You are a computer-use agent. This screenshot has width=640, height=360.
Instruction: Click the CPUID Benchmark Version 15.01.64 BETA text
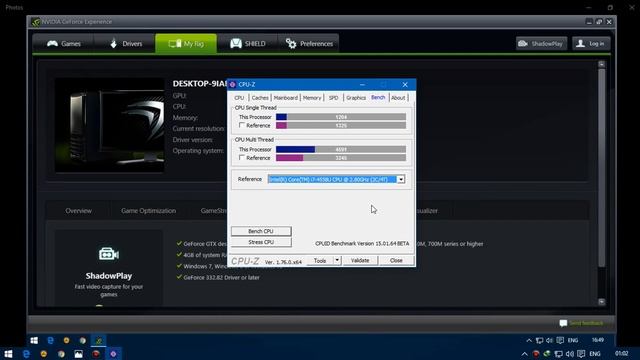(x=362, y=243)
